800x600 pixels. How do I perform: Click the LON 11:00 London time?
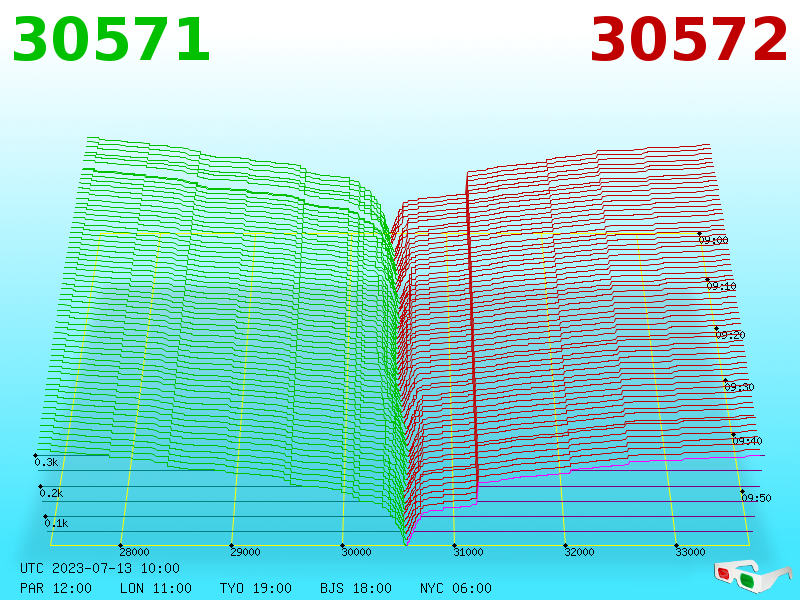click(156, 588)
